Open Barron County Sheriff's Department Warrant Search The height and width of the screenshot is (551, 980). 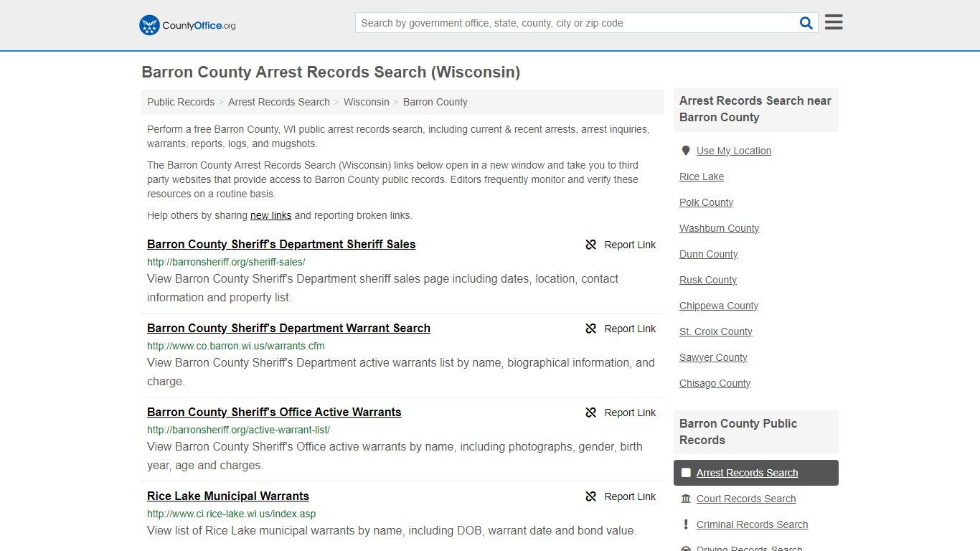click(288, 328)
